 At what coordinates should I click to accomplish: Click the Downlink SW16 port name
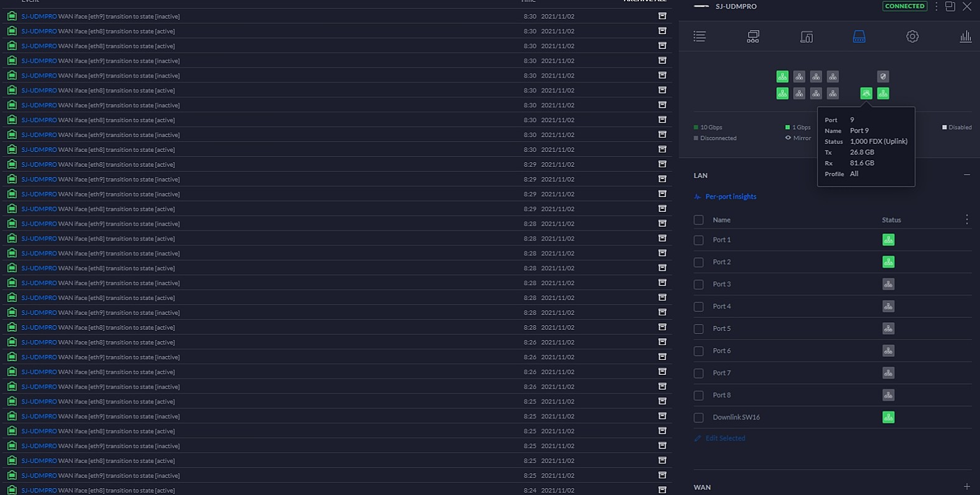point(736,418)
